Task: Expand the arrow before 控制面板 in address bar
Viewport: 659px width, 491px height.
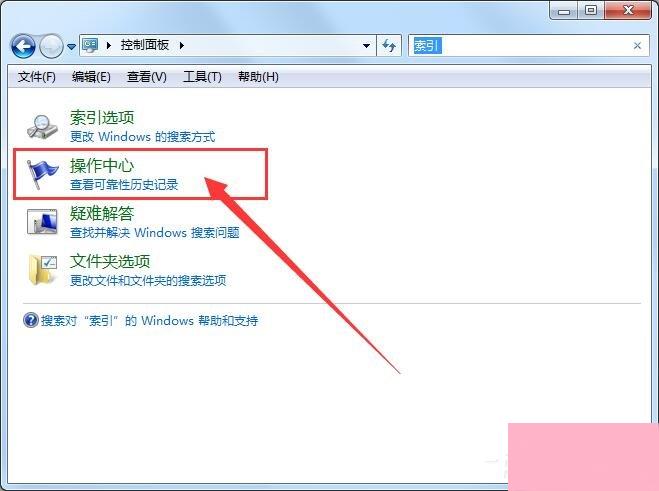Action: click(109, 45)
